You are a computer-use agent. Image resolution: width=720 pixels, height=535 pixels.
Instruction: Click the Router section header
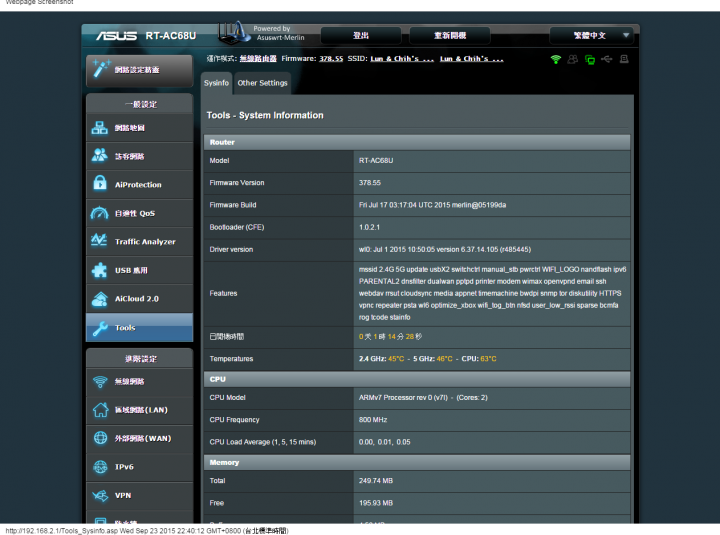[x=417, y=142]
